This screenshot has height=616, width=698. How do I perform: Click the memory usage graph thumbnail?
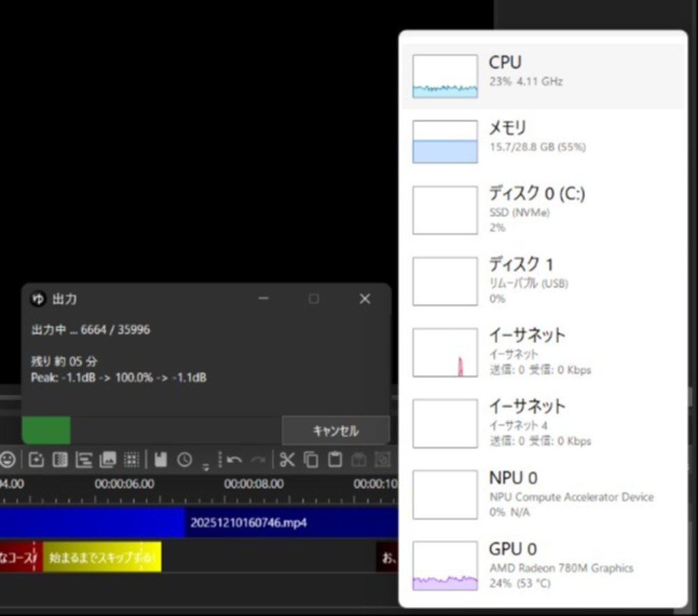tap(445, 142)
